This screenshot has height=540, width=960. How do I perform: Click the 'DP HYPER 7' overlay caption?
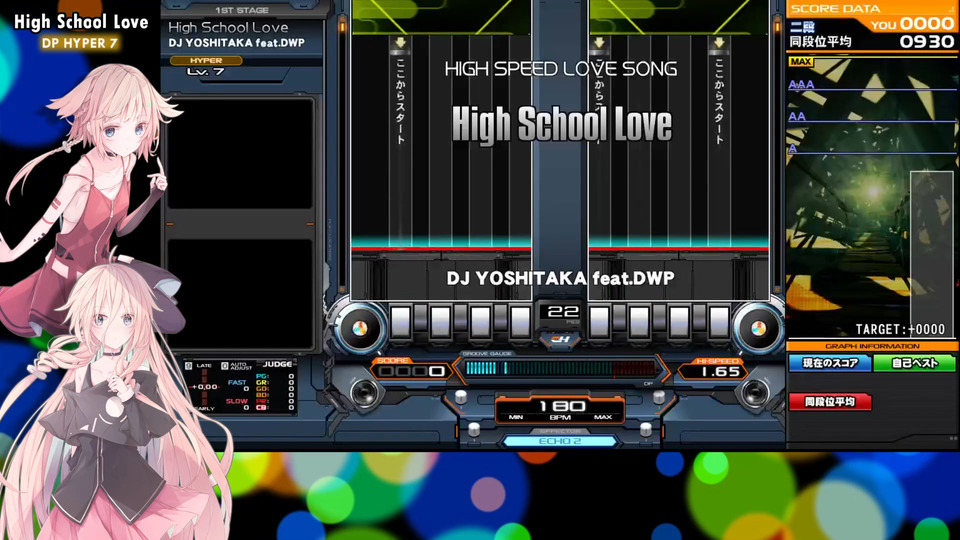pyautogui.click(x=80, y=43)
